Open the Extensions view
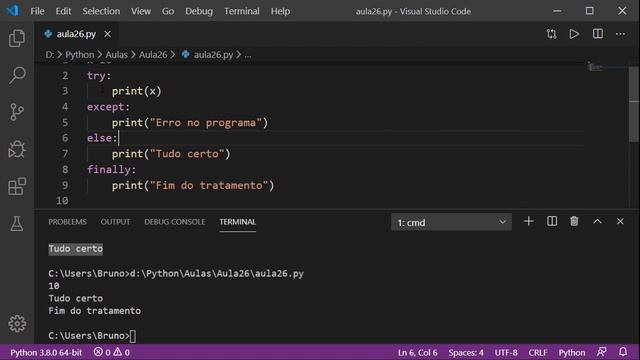Viewport: 640px width, 360px height. (x=17, y=187)
